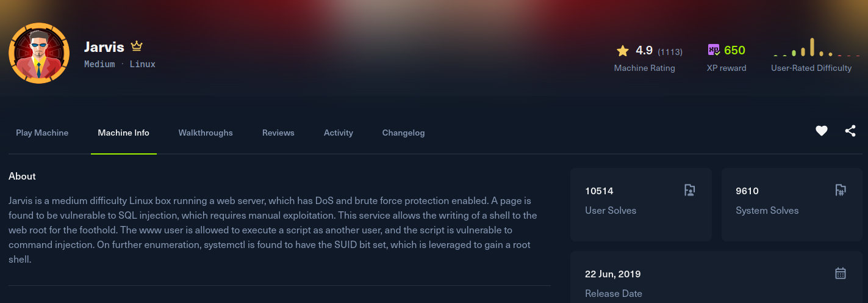Click the User Solves file icon
The height and width of the screenshot is (303, 868).
point(690,190)
